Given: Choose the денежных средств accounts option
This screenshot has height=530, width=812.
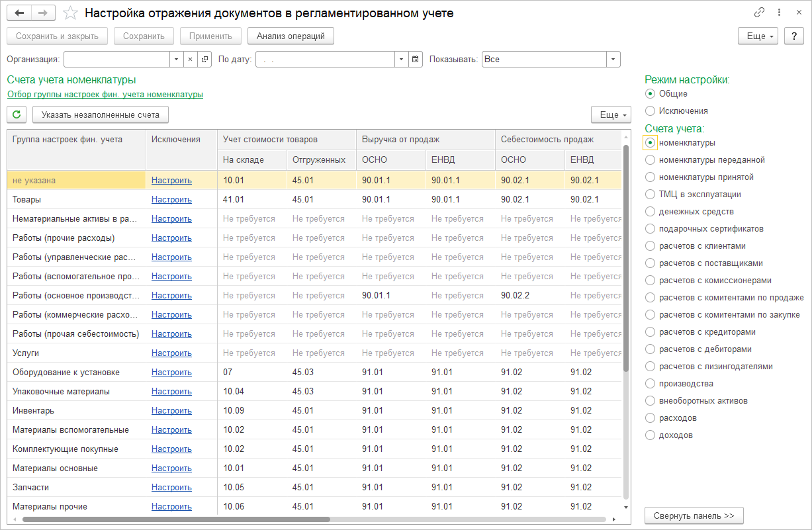Looking at the screenshot, I should tap(651, 212).
